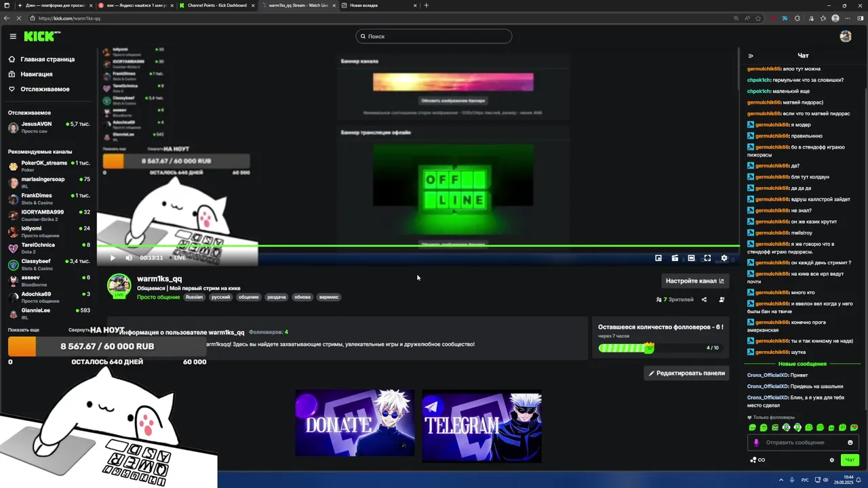Click Редактировать панели button
This screenshot has width=868, height=488.
pyautogui.click(x=686, y=373)
